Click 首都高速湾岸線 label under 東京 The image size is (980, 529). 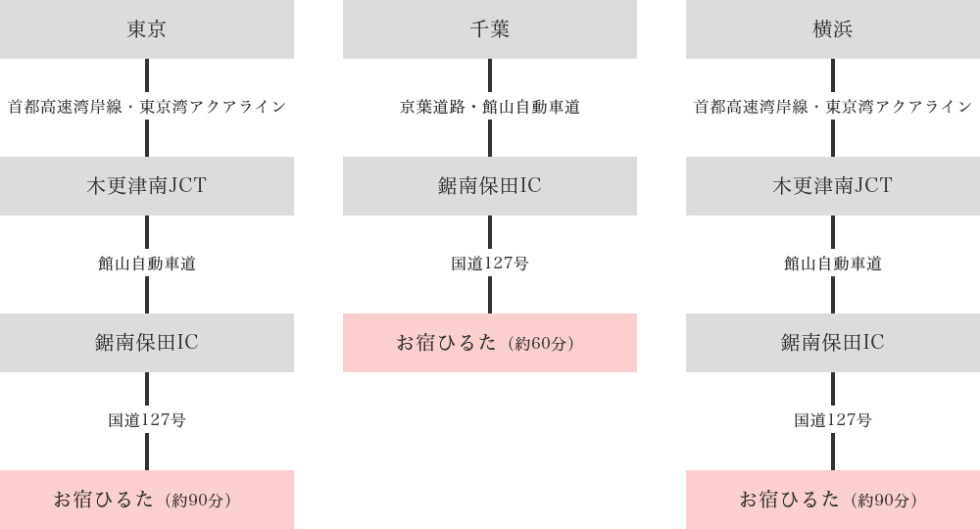[65, 107]
